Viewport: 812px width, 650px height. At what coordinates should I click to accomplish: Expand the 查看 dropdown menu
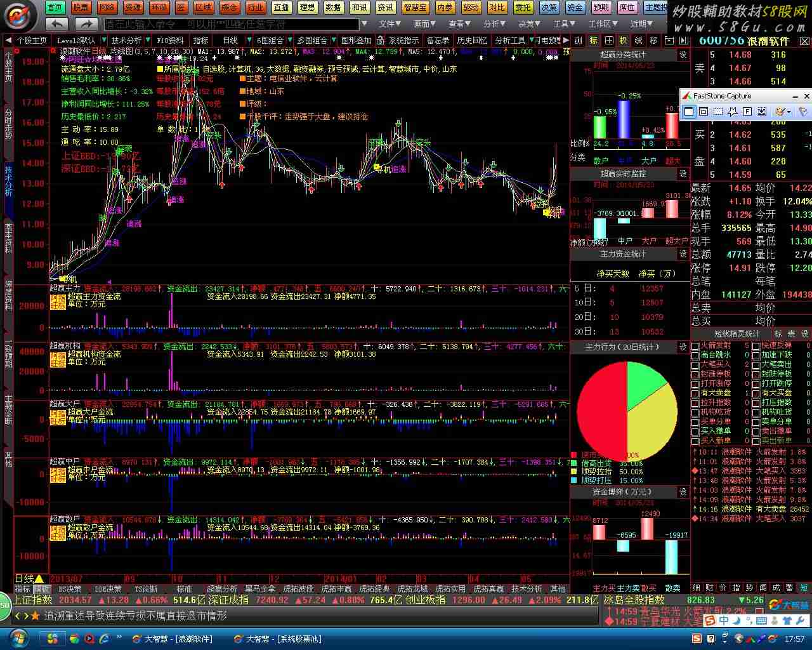[x=460, y=24]
